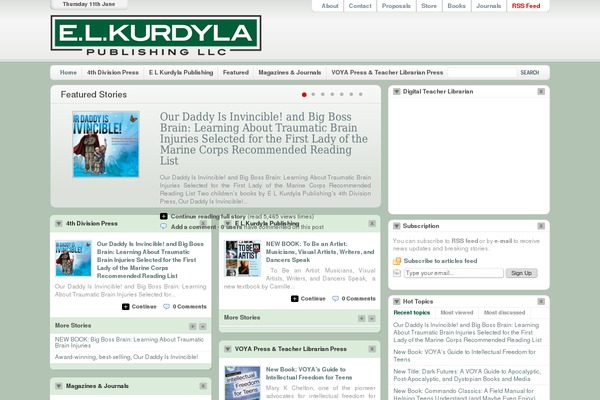This screenshot has width=600, height=400.
Task: Click the Continue reading full story plus icon
Action: (x=164, y=216)
